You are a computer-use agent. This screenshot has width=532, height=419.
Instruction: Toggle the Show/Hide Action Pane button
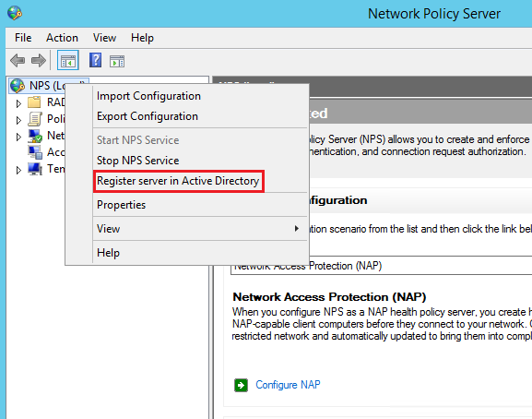click(x=117, y=61)
